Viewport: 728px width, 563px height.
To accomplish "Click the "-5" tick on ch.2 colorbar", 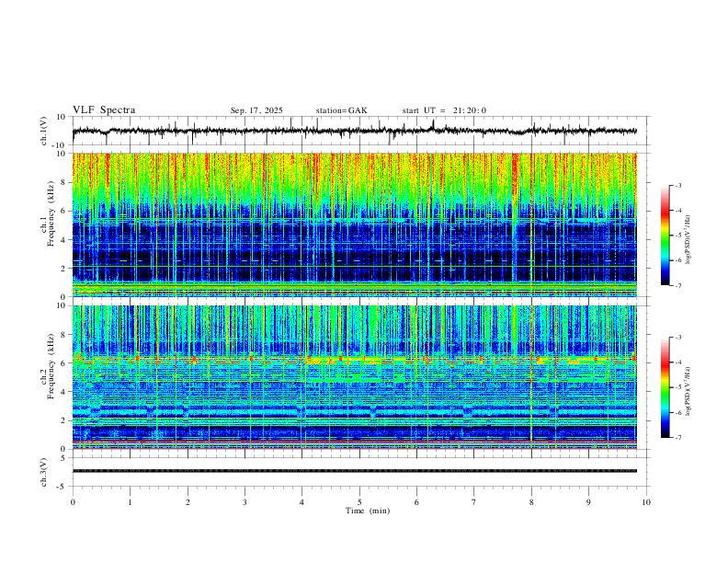I will (x=677, y=387).
